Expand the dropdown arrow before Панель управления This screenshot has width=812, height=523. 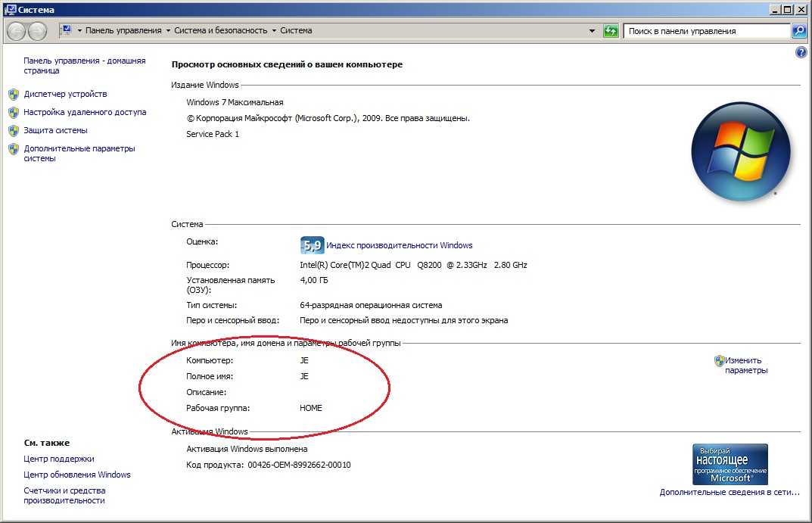click(x=79, y=31)
